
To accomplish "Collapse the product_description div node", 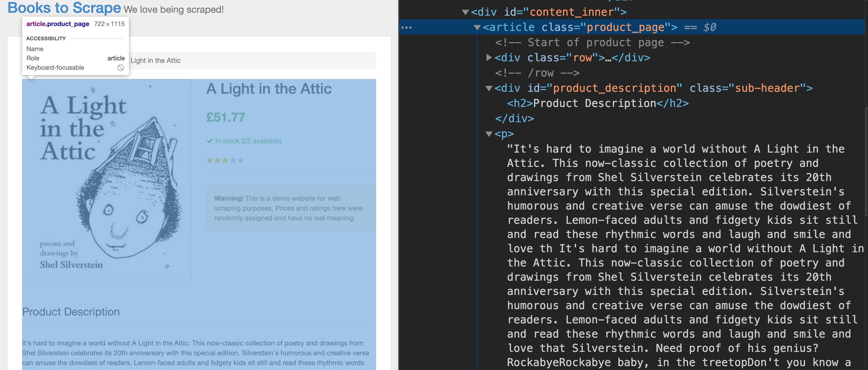I will coord(489,88).
